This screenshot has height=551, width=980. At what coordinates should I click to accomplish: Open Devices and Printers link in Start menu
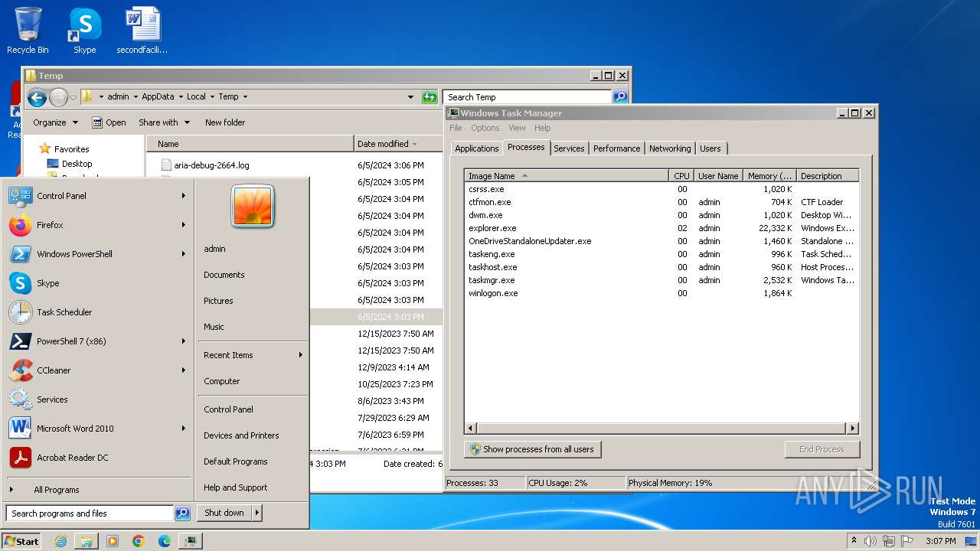coord(241,435)
